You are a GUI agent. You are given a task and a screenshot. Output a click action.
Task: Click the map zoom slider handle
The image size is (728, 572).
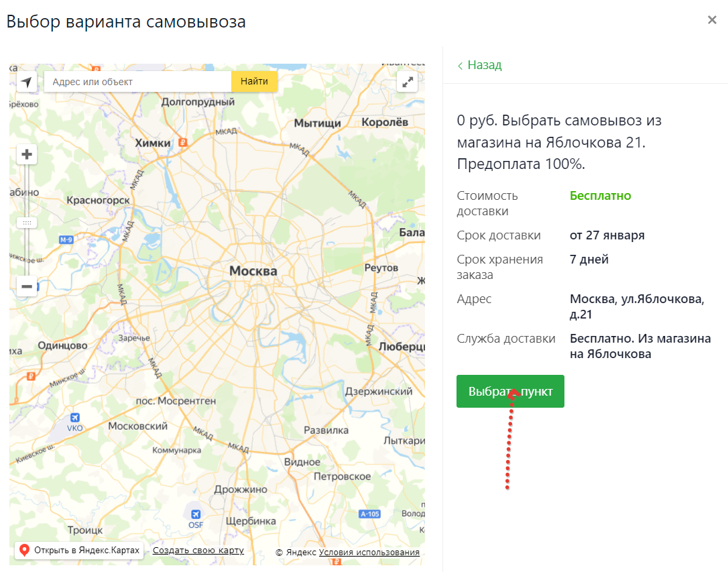point(27,222)
